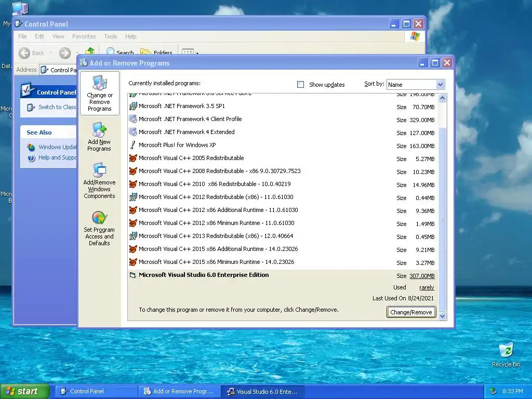Image resolution: width=532 pixels, height=399 pixels.
Task: Click Folders button in Control Panel toolbar
Action: coord(156,52)
